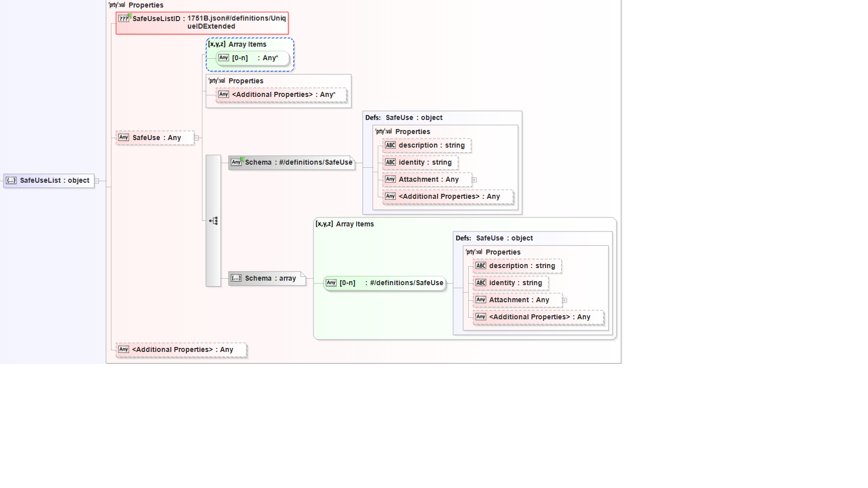The height and width of the screenshot is (488, 868).
Task: Select <Additional Properties> : Any* node
Action: (x=281, y=94)
